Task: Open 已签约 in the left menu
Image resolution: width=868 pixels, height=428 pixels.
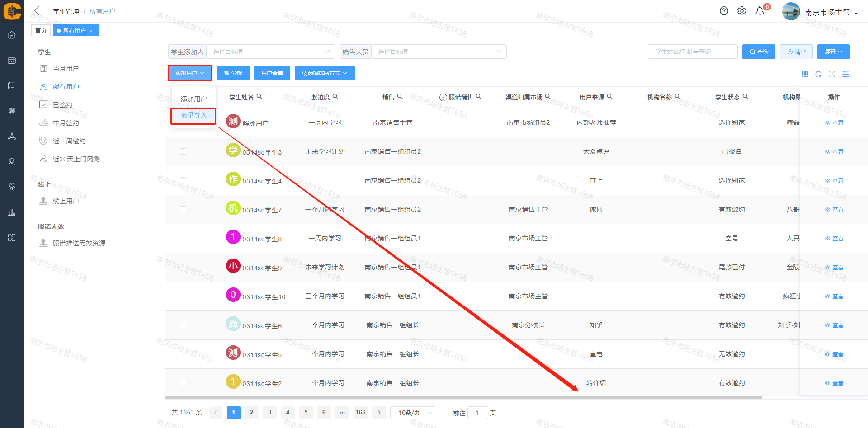Action: (x=62, y=105)
